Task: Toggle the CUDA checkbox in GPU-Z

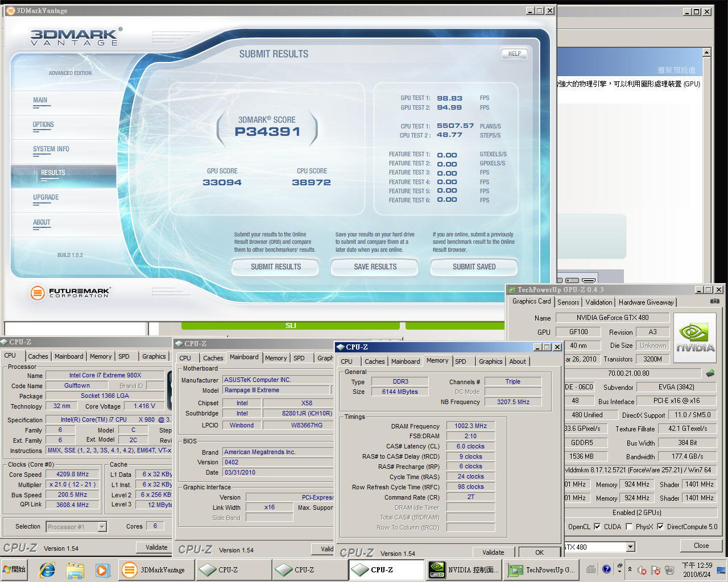Action: pos(597,527)
